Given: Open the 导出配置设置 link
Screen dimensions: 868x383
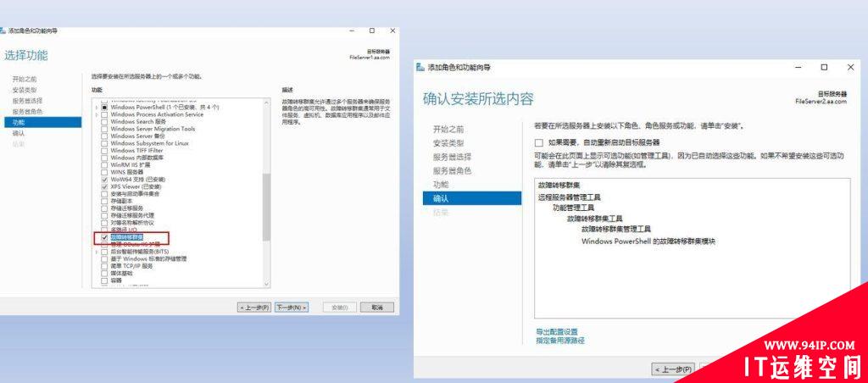Looking at the screenshot, I should 557,331.
